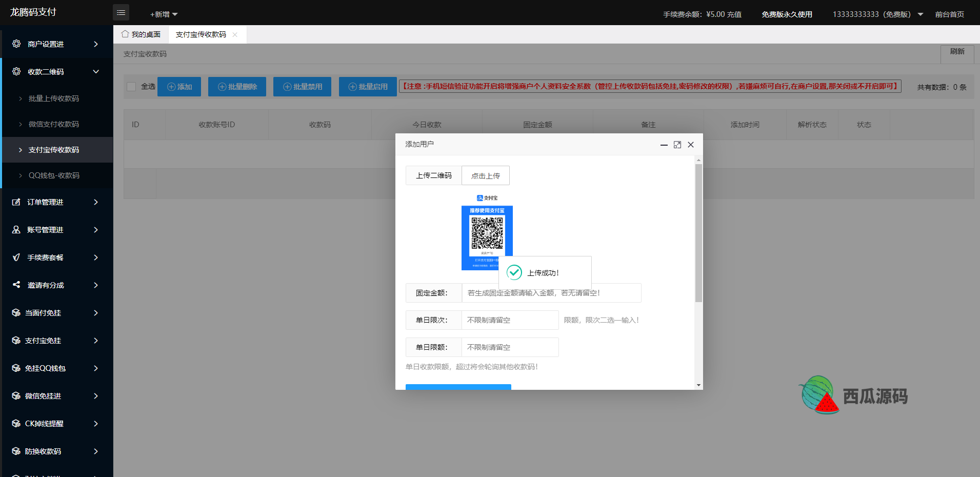Expand the 订单管理进 menu chevron

click(96, 202)
